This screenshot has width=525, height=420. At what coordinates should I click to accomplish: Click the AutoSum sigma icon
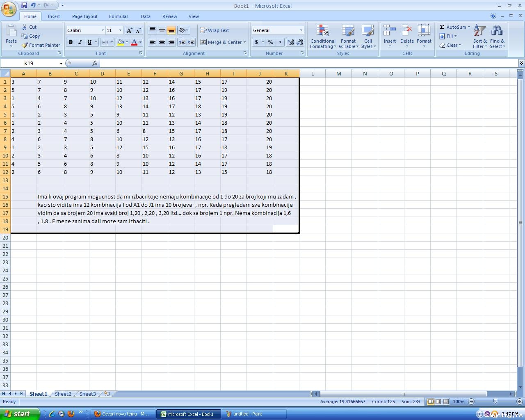pyautogui.click(x=442, y=27)
